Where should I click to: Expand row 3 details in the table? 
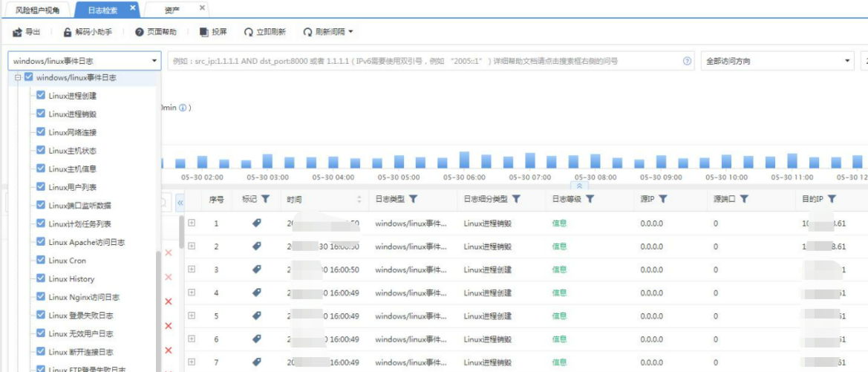[192, 270]
